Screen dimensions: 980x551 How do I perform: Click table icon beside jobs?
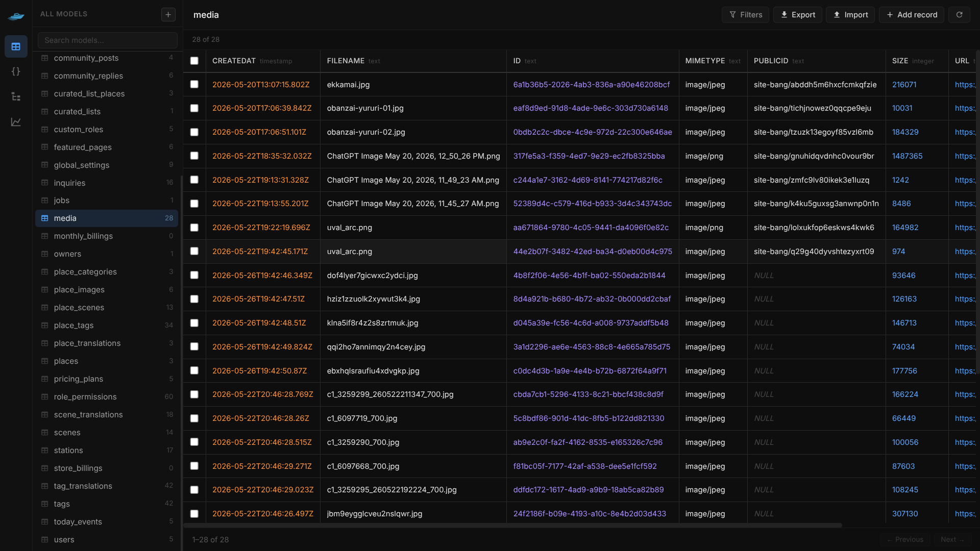pyautogui.click(x=45, y=201)
